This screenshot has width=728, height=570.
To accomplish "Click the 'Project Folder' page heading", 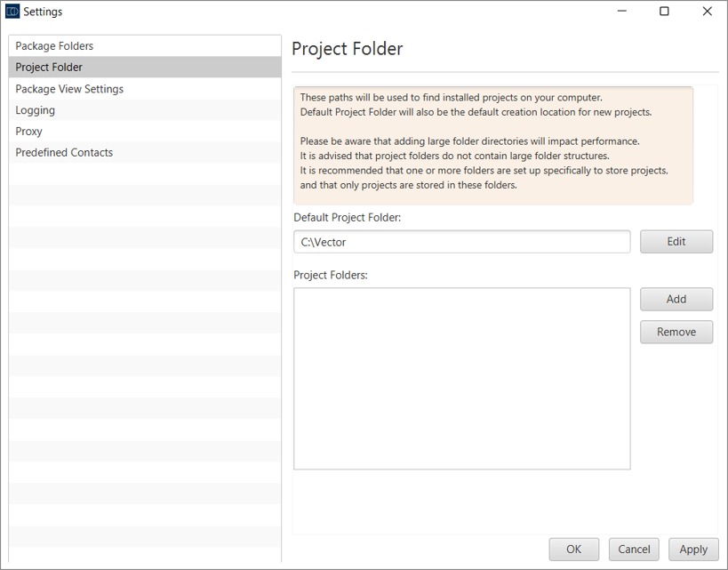I will 348,49.
